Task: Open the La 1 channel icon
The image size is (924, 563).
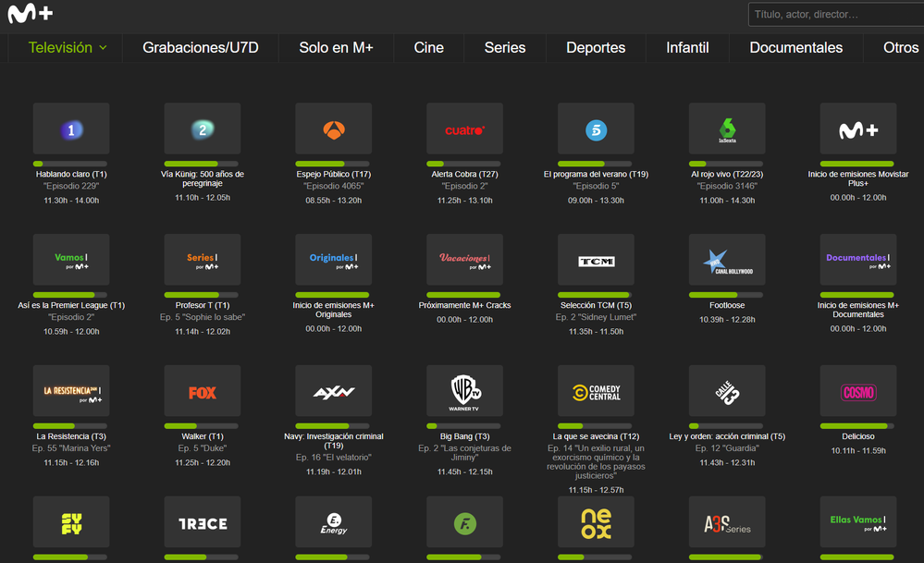Action: (x=71, y=129)
